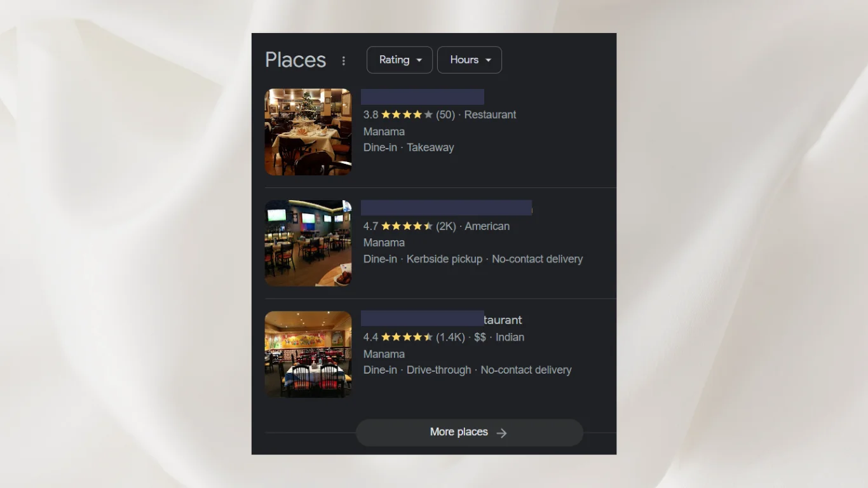Click the Places heading
Viewport: 868px width, 488px height.
pos(295,60)
